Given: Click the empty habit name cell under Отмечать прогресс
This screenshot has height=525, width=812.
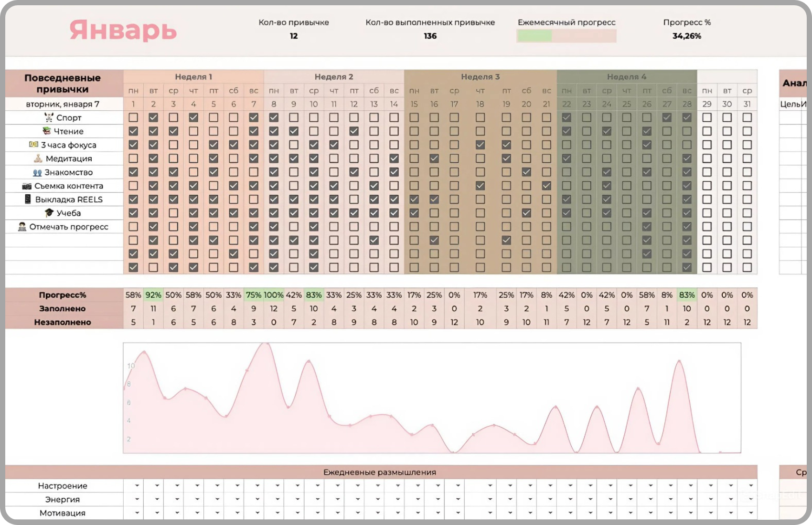Looking at the screenshot, I should [64, 241].
